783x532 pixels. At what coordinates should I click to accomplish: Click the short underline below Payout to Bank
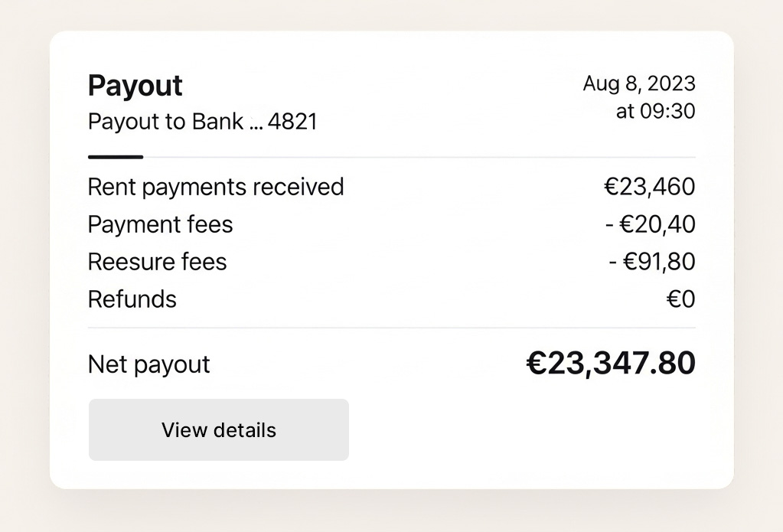(x=115, y=155)
